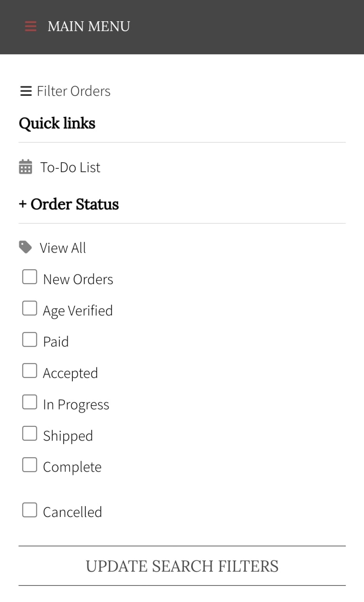This screenshot has height=602, width=364.
Task: Open the To-Do List quick link
Action: tap(70, 167)
